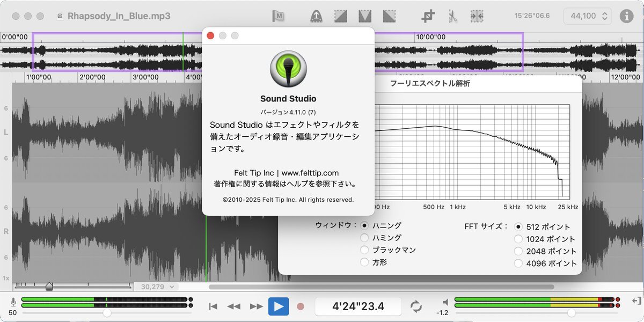Click the 3'00"00 label on the detail ruler
This screenshot has height=322, width=644.
click(x=145, y=77)
